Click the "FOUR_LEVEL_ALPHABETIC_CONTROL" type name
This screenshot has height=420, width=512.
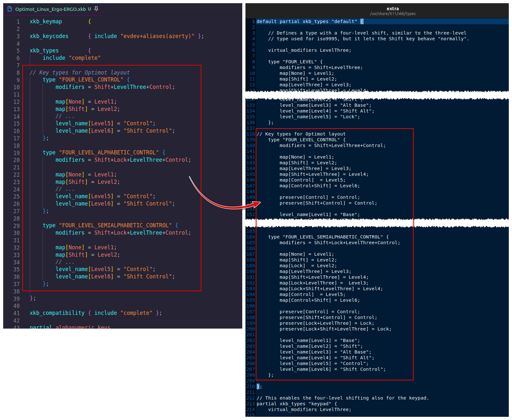pos(109,152)
